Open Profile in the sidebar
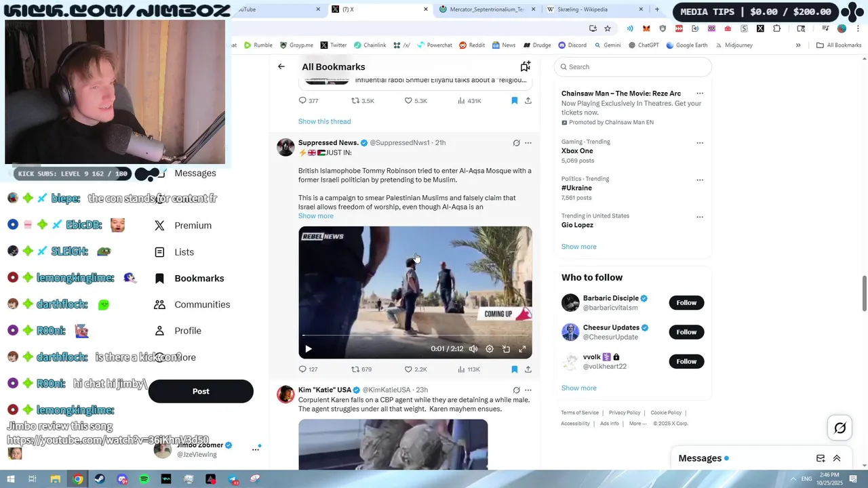 pyautogui.click(x=178, y=331)
